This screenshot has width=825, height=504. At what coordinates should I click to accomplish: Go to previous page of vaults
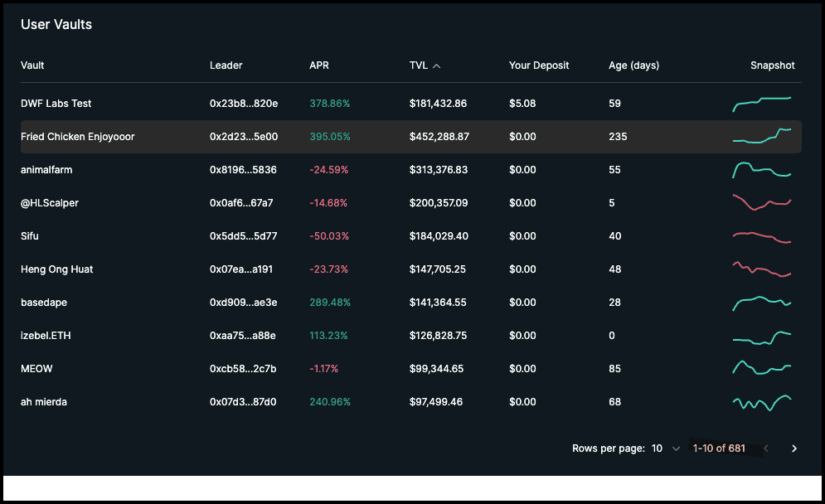coord(766,448)
